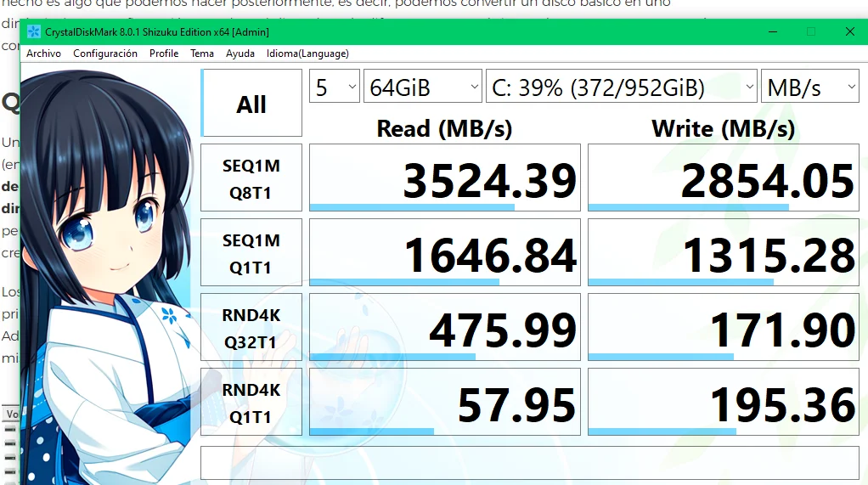Run all benchmarks with the All button
This screenshot has width=868, height=485.
[x=251, y=103]
